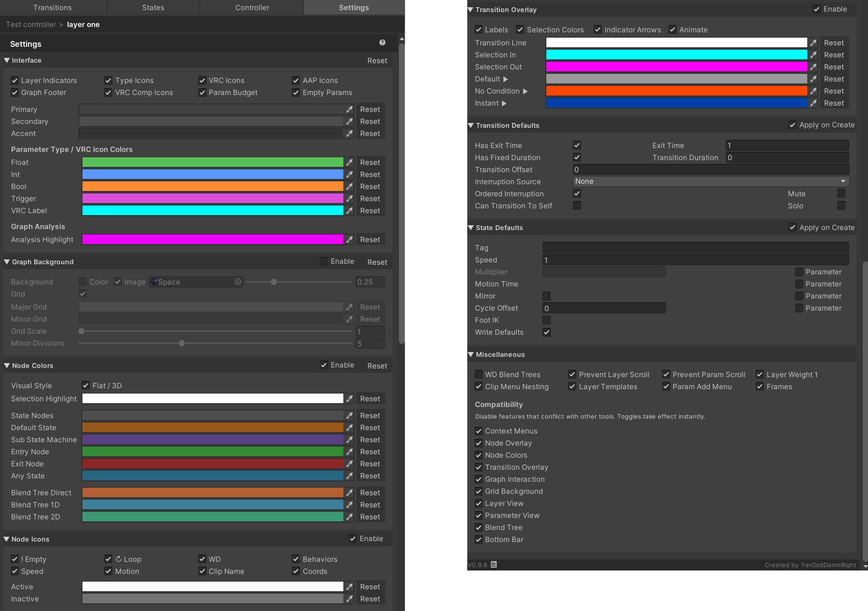Use the eyedropper for Selection Highlight
The width and height of the screenshot is (868, 611).
tap(350, 399)
